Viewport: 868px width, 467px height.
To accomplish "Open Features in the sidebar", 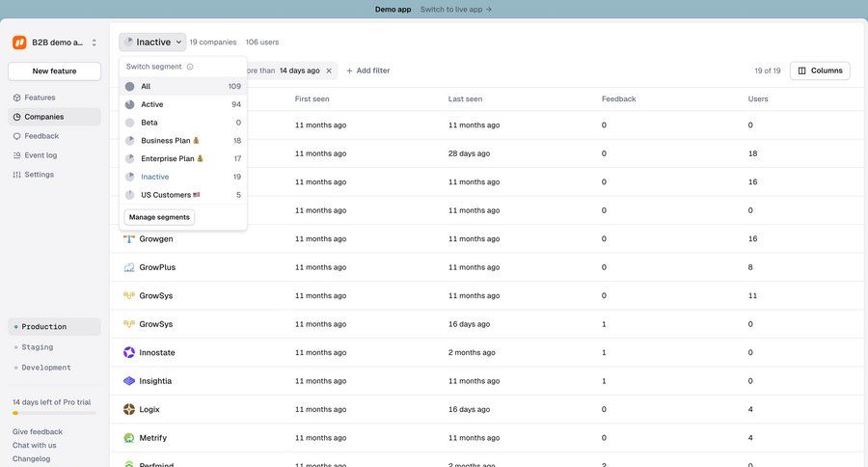I will (x=54, y=97).
